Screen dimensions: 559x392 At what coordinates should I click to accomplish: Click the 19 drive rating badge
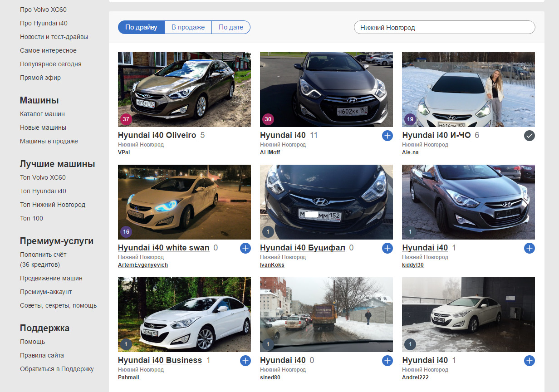[x=410, y=119]
